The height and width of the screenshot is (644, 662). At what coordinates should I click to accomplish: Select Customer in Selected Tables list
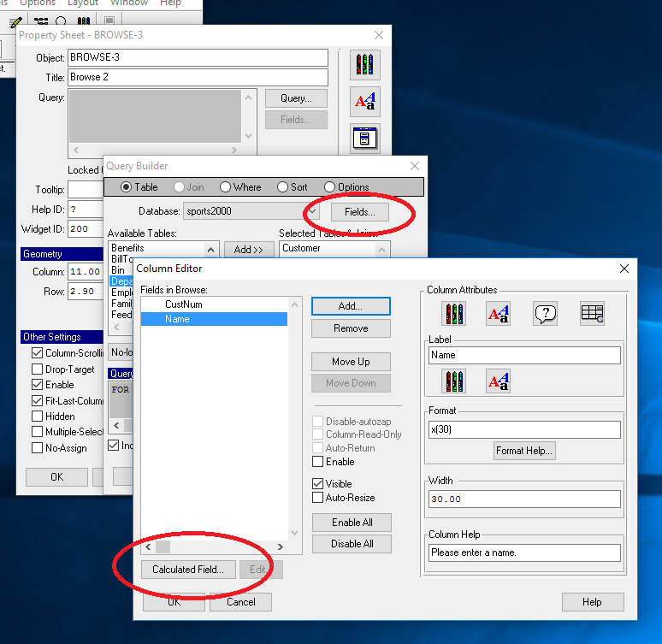pyautogui.click(x=328, y=248)
